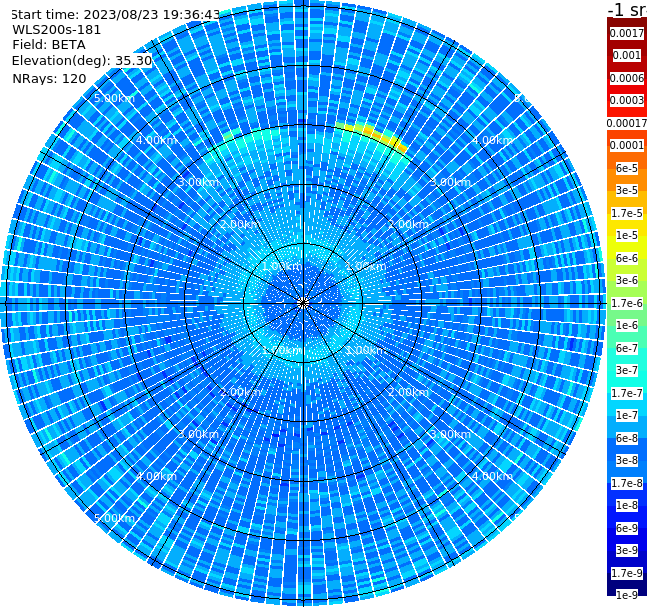Select the 2.00km ring label in upper-left quadrant
This screenshot has height=607, width=647.
240,224
